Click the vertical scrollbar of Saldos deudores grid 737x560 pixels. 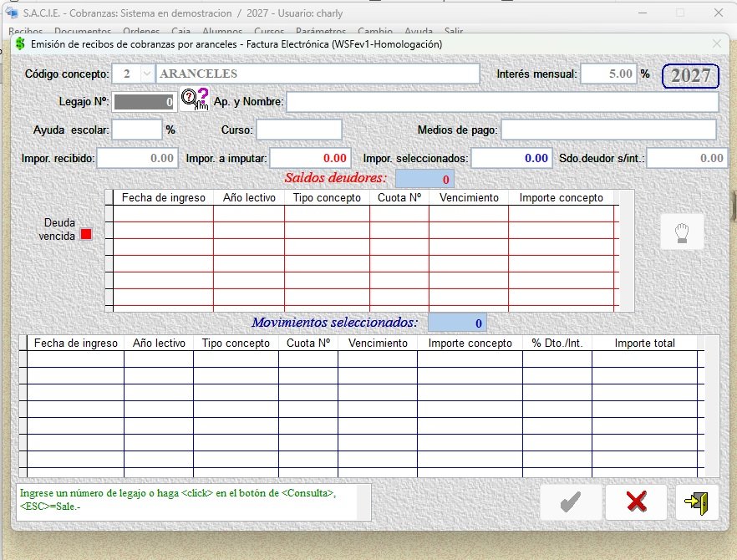coord(627,251)
